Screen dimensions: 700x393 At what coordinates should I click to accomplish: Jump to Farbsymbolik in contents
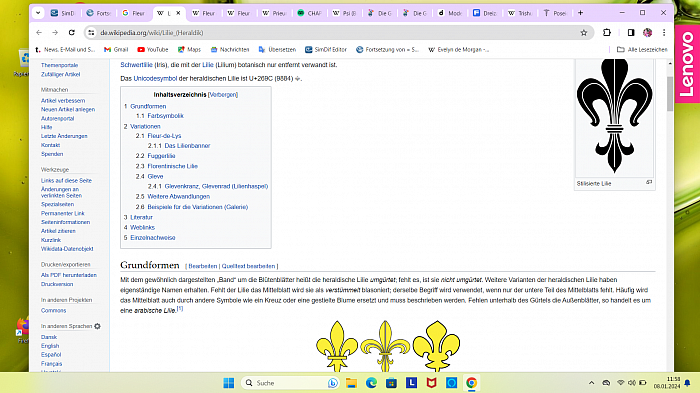165,116
